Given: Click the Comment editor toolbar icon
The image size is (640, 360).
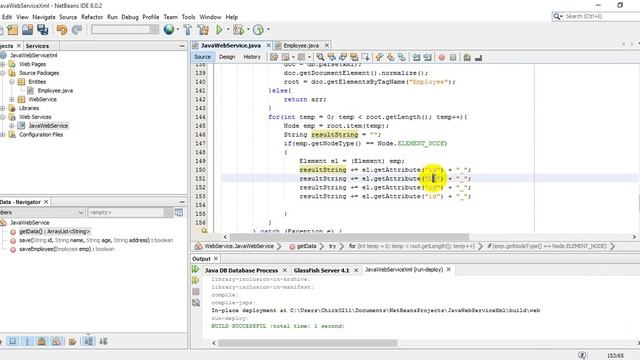Looking at the screenshot, I should coord(467,57).
